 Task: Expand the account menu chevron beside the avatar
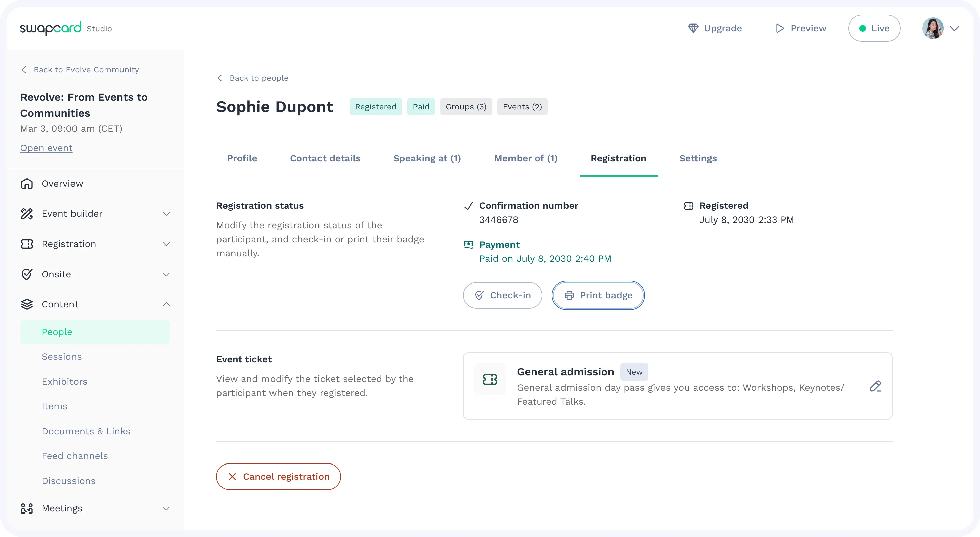[954, 28]
